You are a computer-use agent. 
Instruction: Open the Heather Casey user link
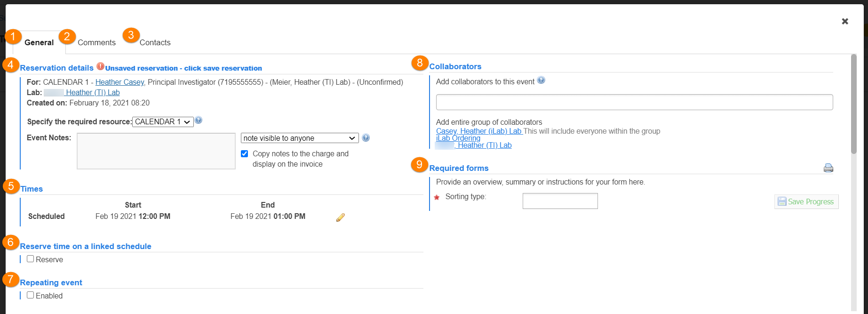pyautogui.click(x=119, y=82)
